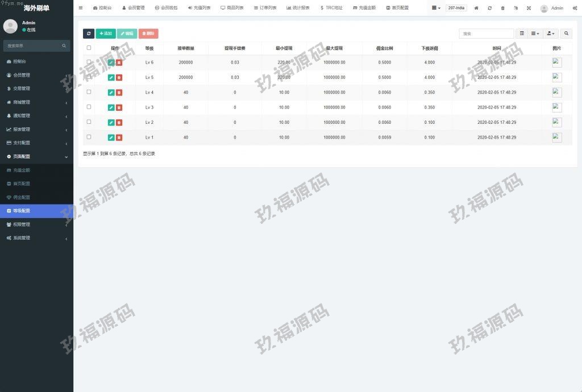Click the trash icon in top bar

tap(502, 8)
